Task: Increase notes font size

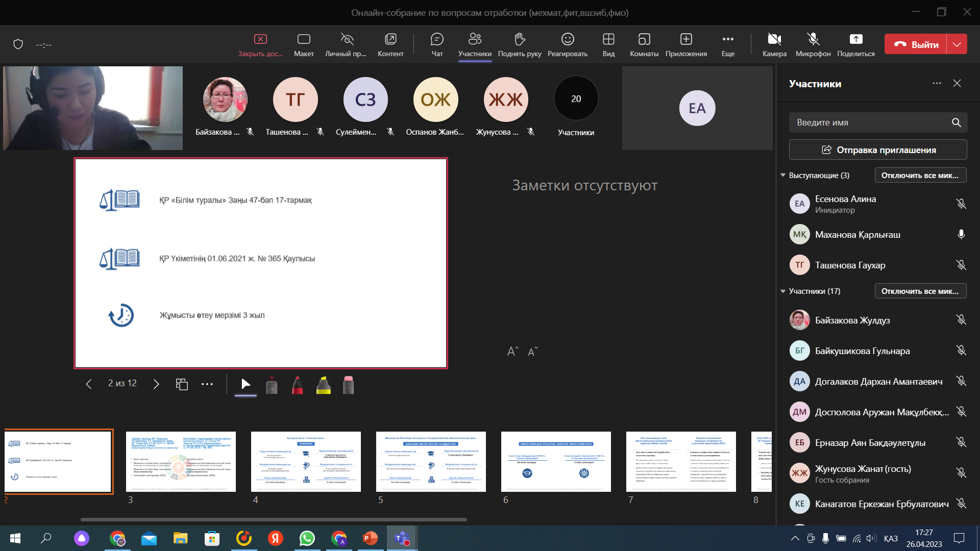Action: point(512,352)
